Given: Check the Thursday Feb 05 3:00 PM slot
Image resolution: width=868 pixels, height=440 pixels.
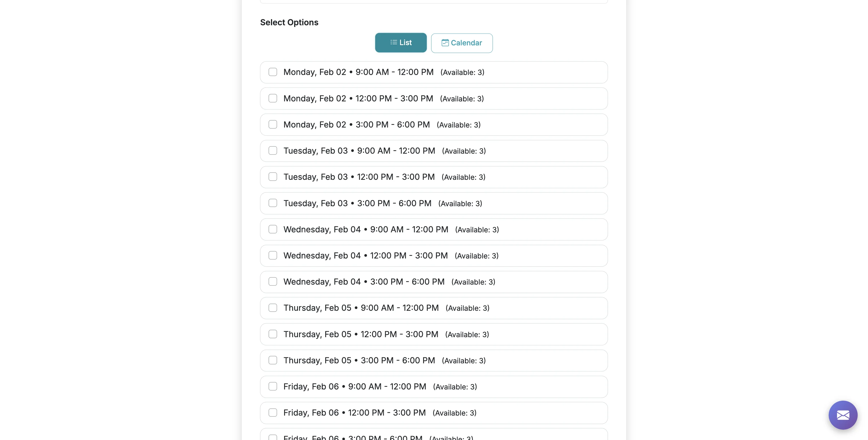Looking at the screenshot, I should pos(273,360).
